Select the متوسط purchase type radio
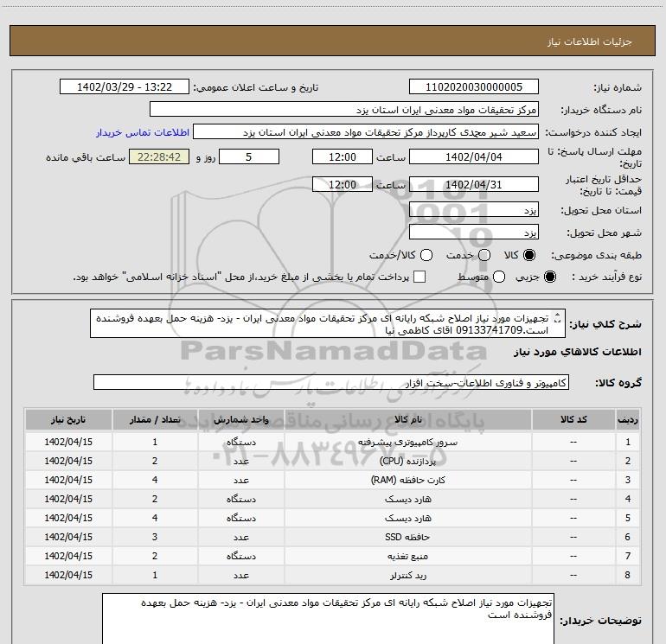Screen dimensions: 666x644 click(483, 277)
